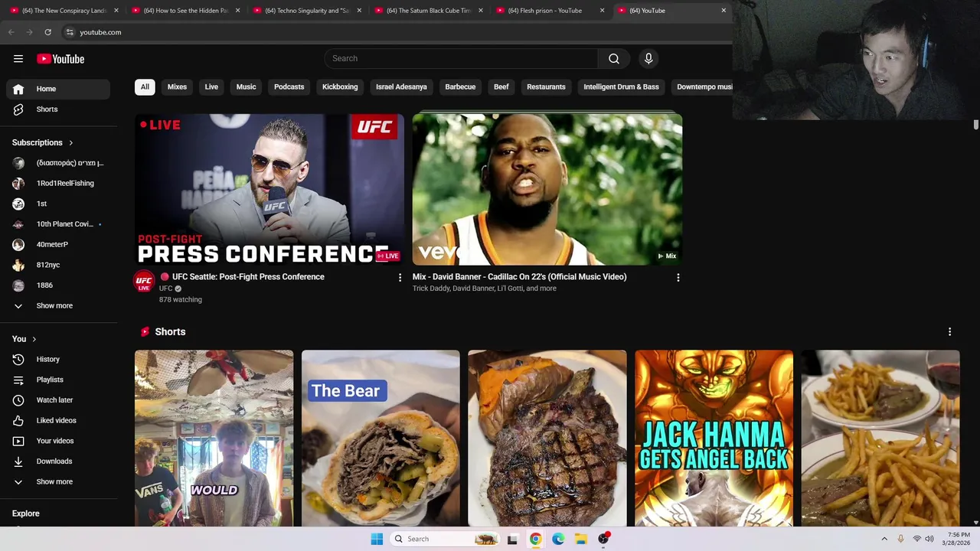Select the Live filter chip
Screen dimensions: 980x551
tap(211, 87)
